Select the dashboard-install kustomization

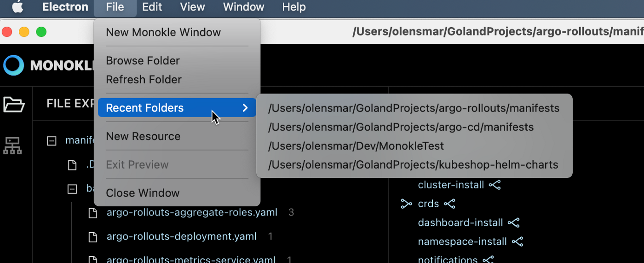click(x=460, y=223)
